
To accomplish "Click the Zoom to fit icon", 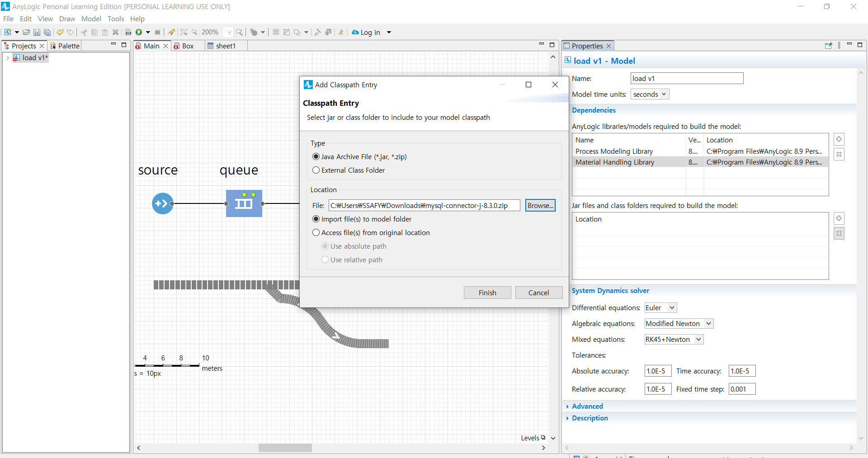I will coord(184,32).
